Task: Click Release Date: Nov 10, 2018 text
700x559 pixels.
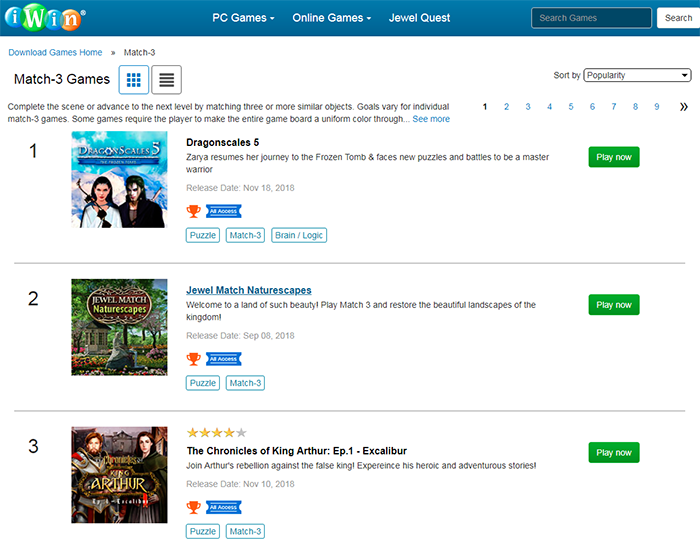Action: 240,484
